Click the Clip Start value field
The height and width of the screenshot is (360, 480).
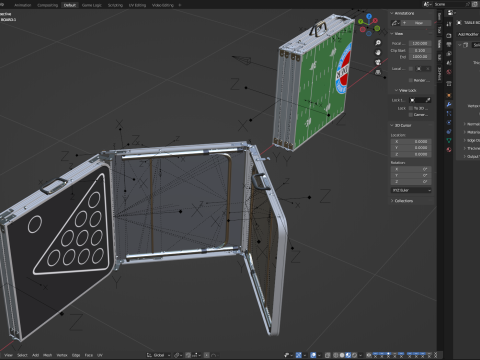[x=420, y=50]
